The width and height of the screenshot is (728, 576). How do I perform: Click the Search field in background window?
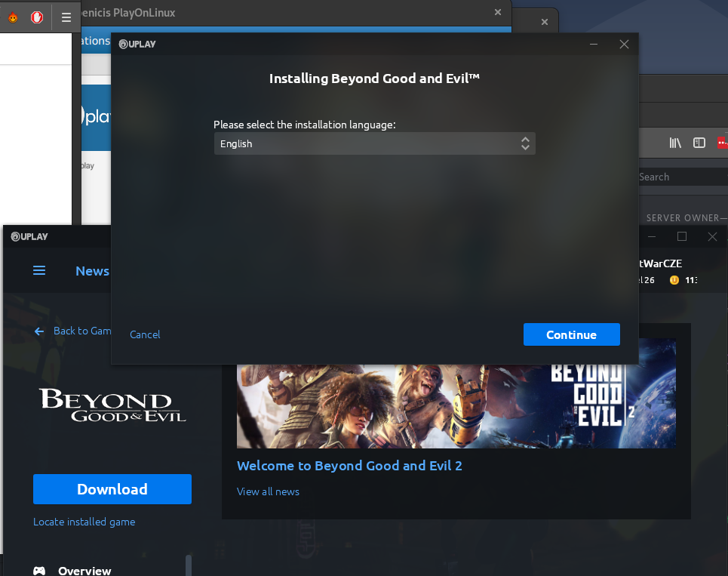point(683,177)
